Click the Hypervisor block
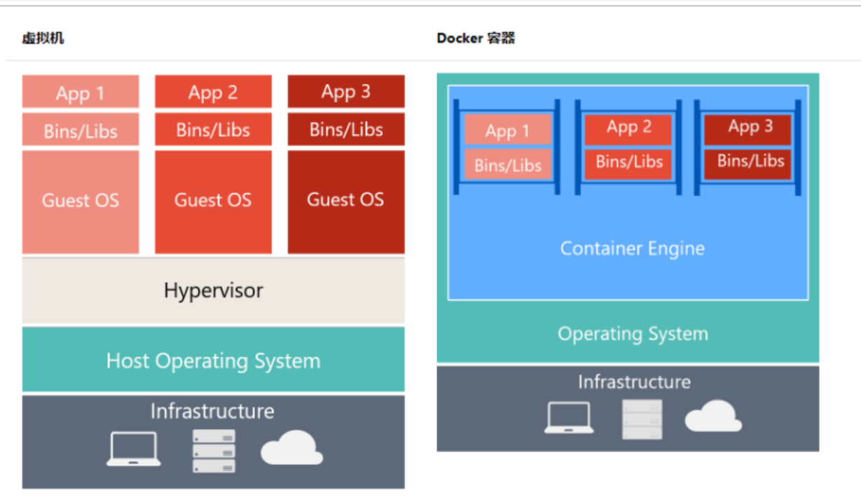 pyautogui.click(x=213, y=290)
